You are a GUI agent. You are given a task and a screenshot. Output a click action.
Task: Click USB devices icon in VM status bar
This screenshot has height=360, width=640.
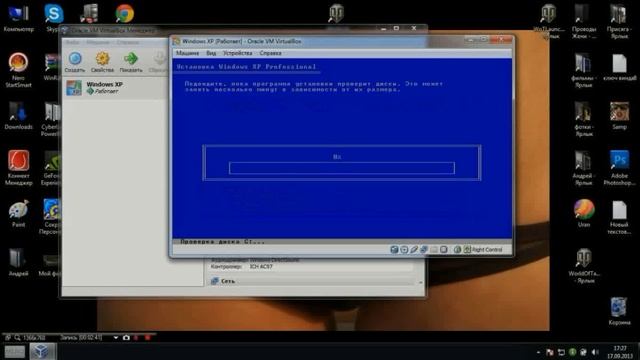(x=414, y=249)
